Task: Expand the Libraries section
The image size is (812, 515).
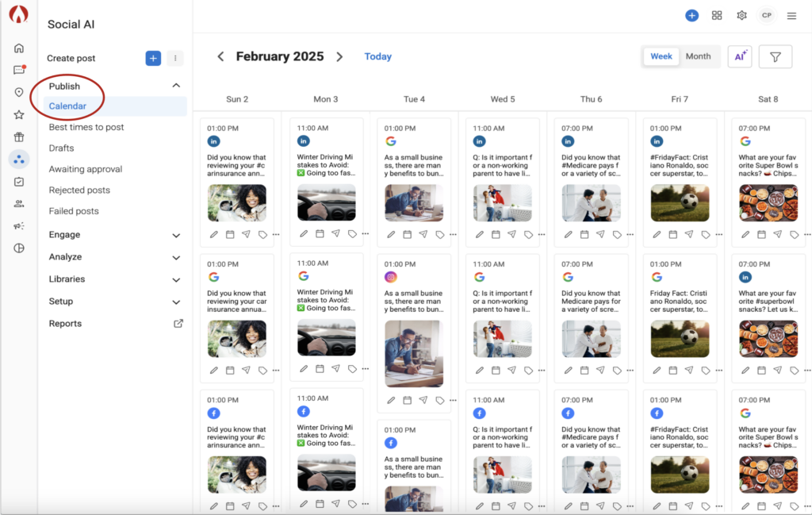Action: point(176,280)
